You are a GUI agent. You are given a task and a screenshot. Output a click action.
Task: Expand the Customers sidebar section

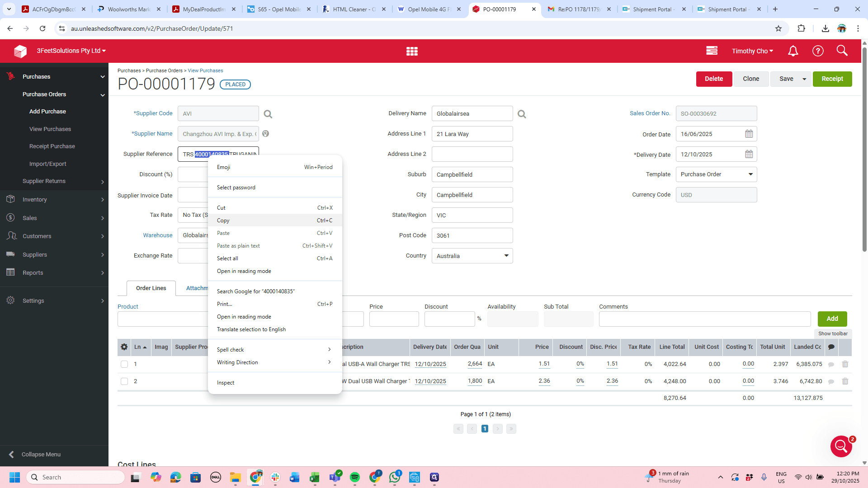click(x=54, y=236)
